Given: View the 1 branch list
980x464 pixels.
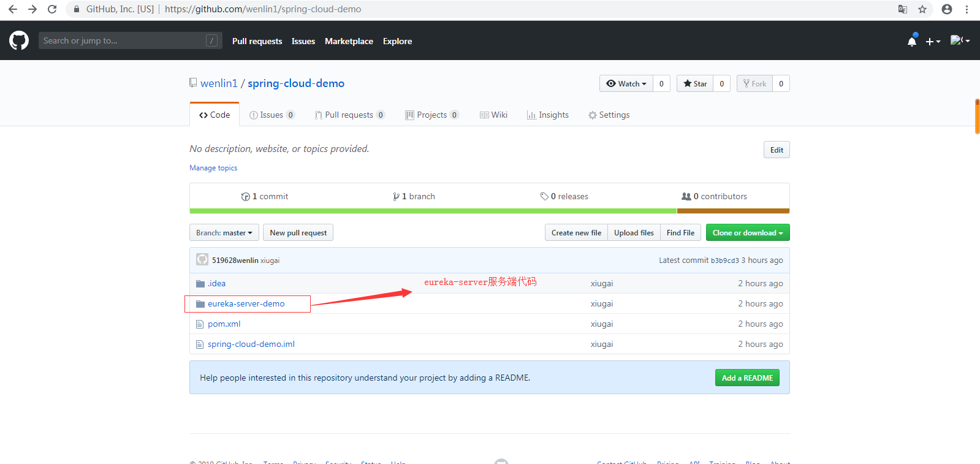Looking at the screenshot, I should click(x=414, y=196).
